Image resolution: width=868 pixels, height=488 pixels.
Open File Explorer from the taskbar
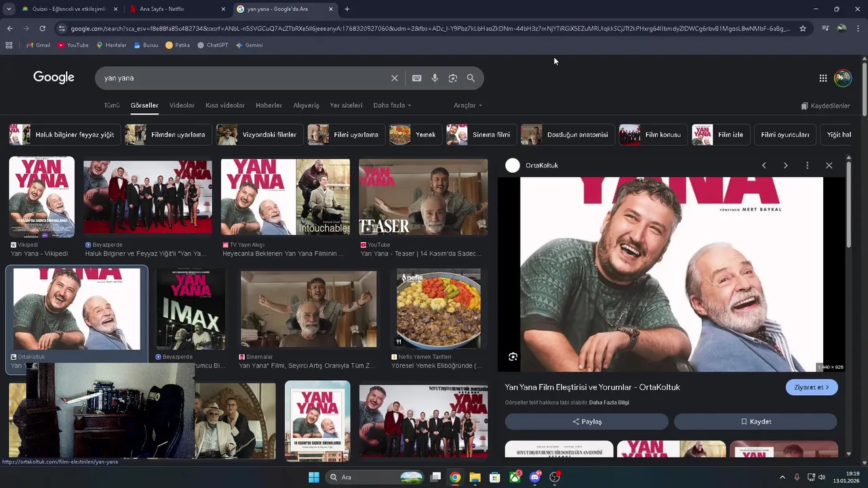pos(475,477)
